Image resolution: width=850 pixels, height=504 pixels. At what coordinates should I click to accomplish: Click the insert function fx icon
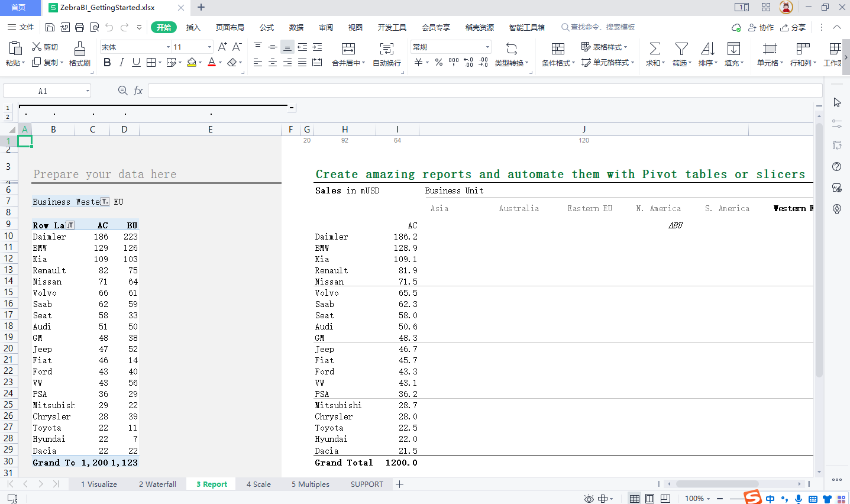point(138,91)
